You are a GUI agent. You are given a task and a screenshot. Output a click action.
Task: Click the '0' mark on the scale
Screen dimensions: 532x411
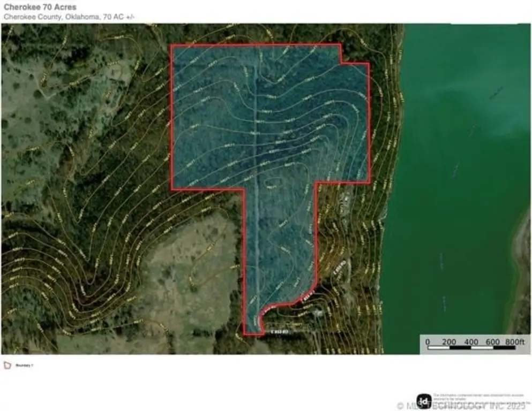tap(428, 341)
